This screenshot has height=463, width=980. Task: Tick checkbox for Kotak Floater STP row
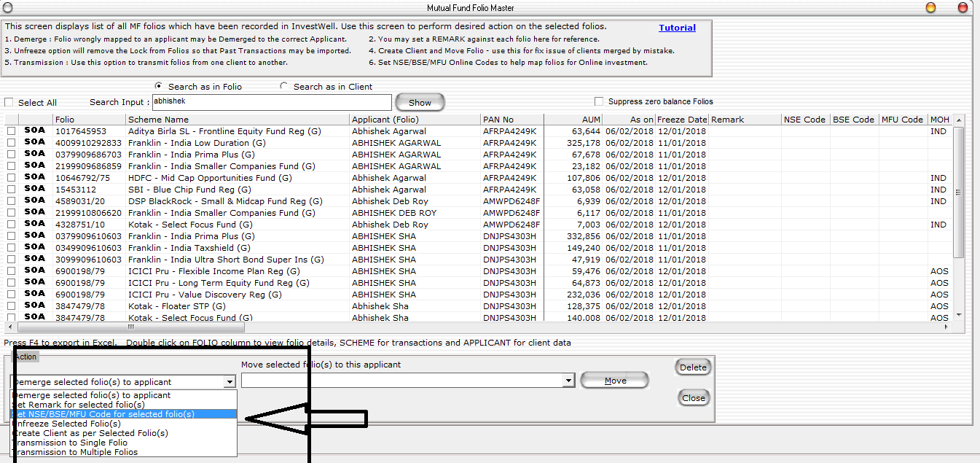point(12,306)
